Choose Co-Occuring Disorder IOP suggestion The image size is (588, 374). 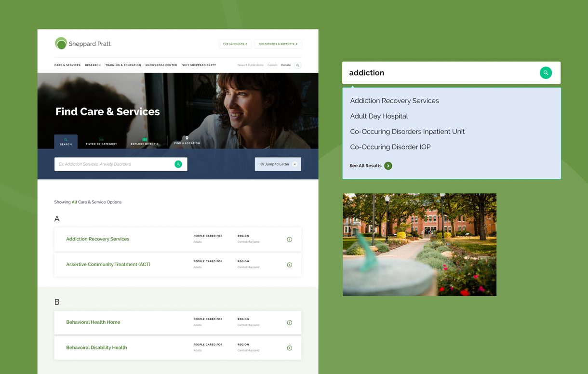[x=390, y=147]
